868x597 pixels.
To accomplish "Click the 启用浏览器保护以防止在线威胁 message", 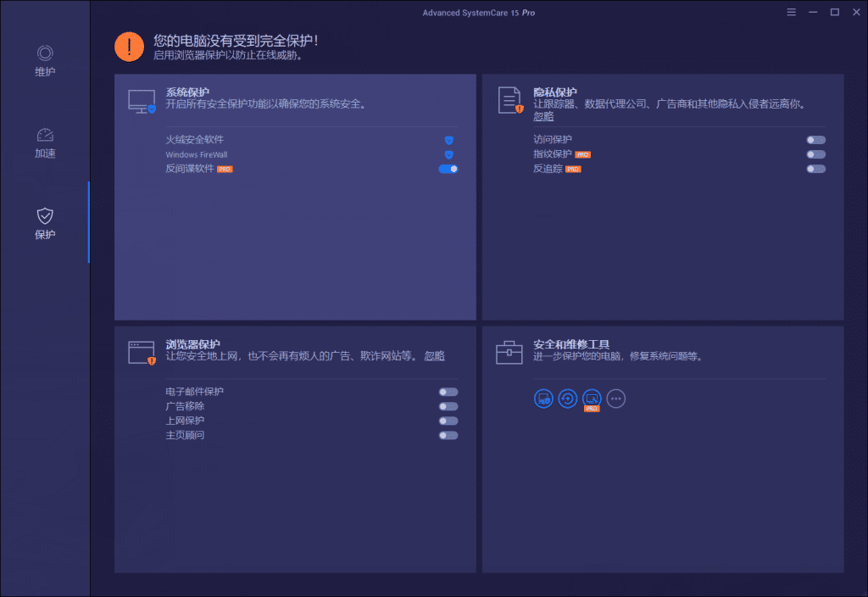I will pyautogui.click(x=229, y=55).
